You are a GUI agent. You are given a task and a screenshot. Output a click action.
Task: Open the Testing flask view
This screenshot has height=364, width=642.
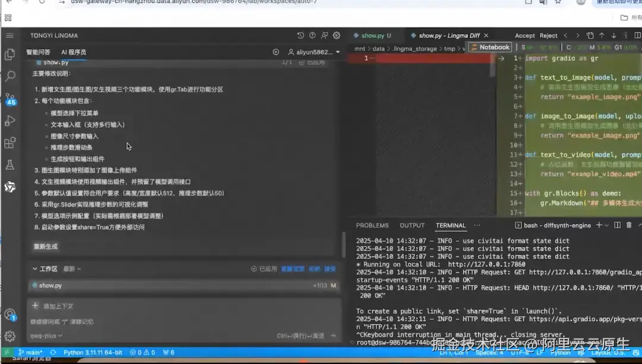tap(10, 165)
